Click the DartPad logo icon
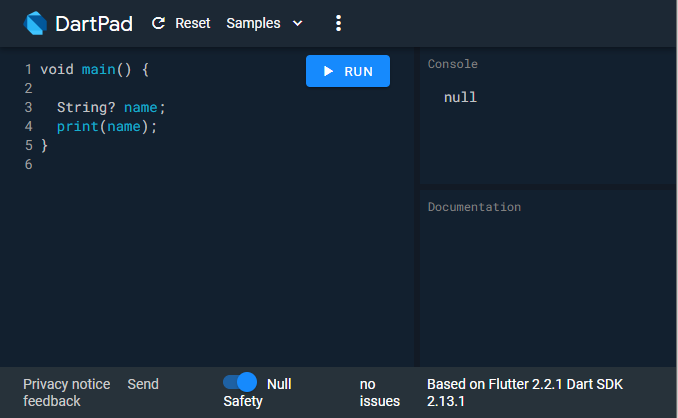Image resolution: width=678 pixels, height=418 pixels. click(35, 23)
